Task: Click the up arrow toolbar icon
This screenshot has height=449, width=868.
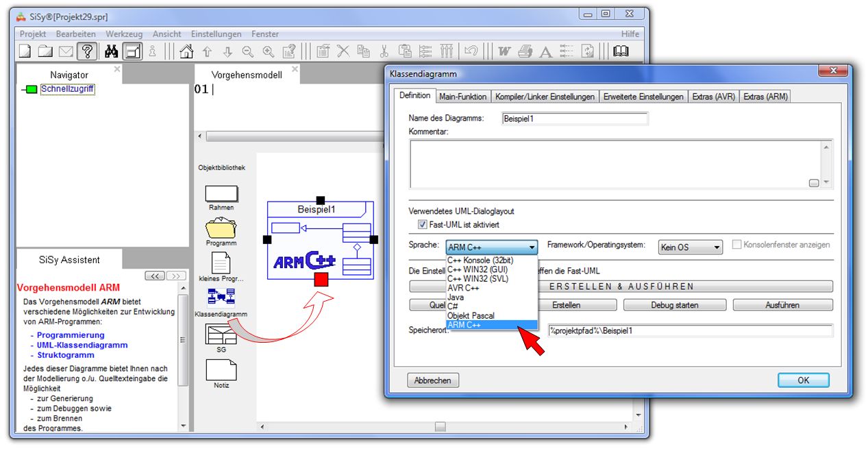Action: click(207, 51)
